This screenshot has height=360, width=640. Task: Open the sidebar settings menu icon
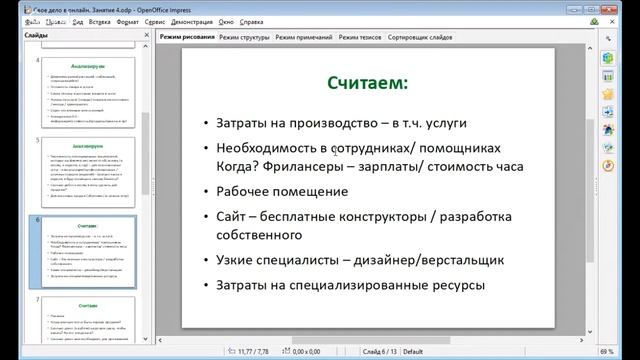[608, 39]
